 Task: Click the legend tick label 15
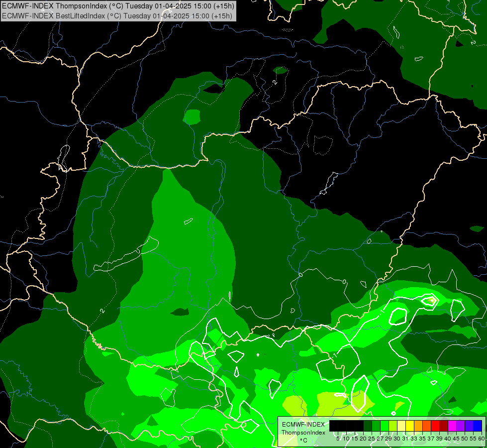click(x=355, y=439)
